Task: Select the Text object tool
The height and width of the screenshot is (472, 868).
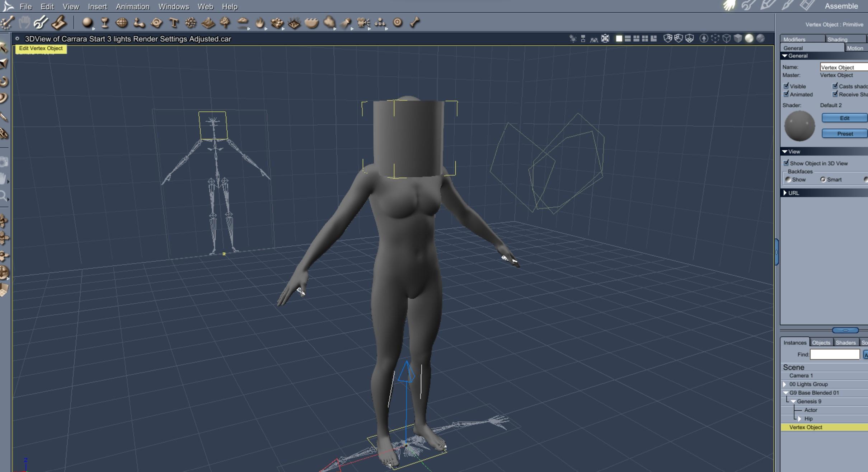Action: pos(174,23)
